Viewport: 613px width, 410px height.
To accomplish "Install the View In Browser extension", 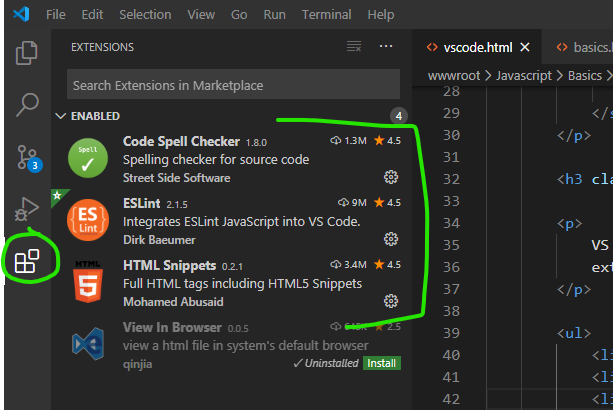I will [x=381, y=363].
